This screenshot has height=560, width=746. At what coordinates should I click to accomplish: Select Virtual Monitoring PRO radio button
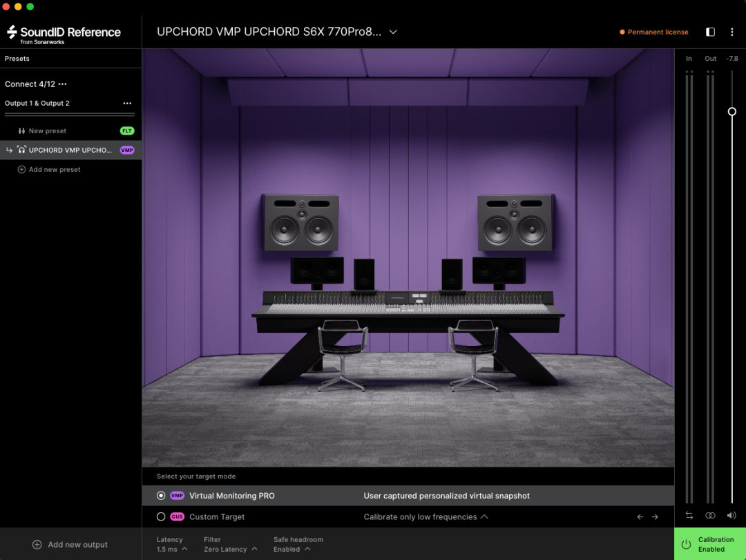click(x=161, y=496)
